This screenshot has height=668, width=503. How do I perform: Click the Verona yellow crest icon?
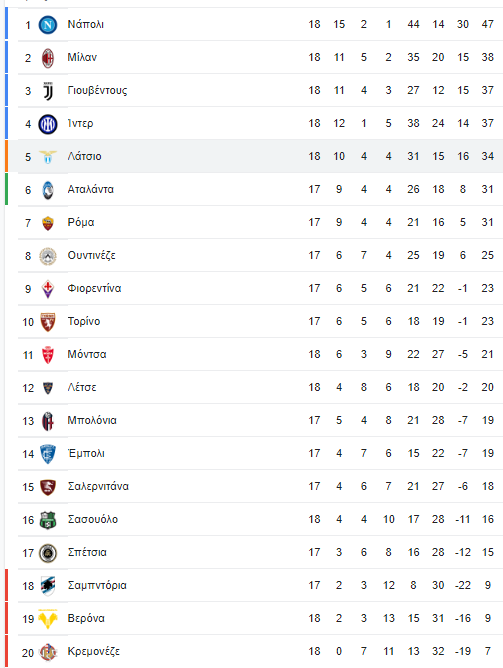48,619
